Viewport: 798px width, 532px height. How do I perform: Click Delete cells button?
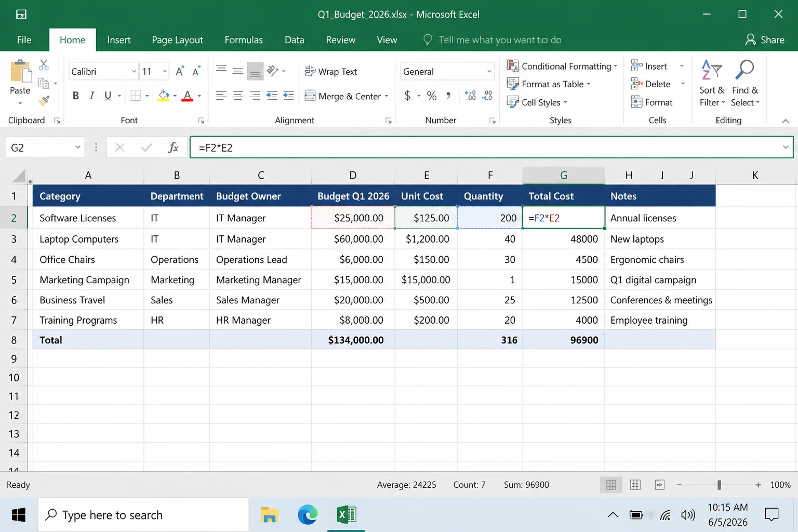[x=651, y=84]
